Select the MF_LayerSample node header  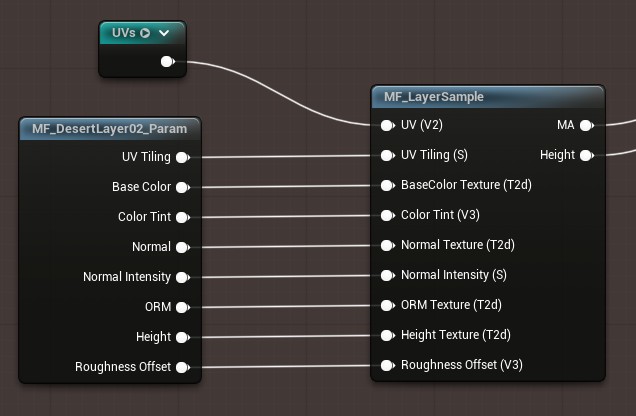[488, 97]
